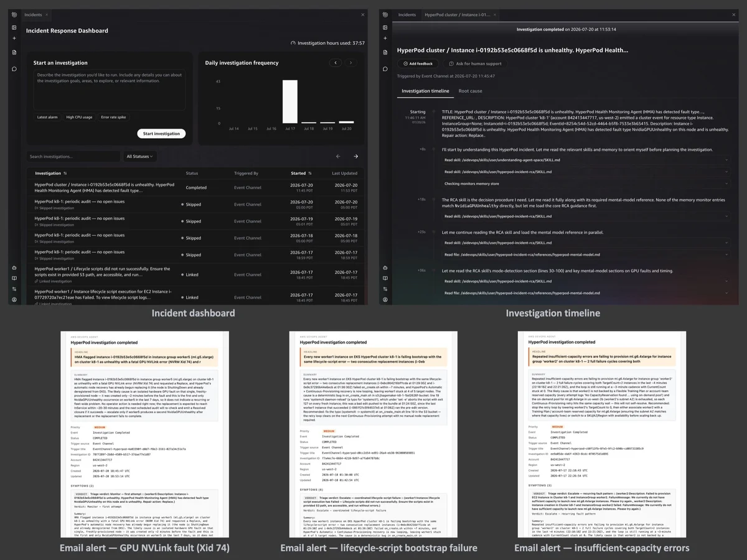Viewport: 747px width, 560px height.
Task: Click the Start investigation button
Action: point(161,134)
